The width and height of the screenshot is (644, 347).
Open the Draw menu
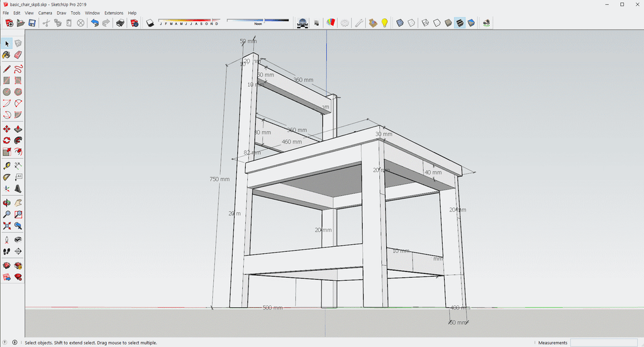(x=62, y=13)
